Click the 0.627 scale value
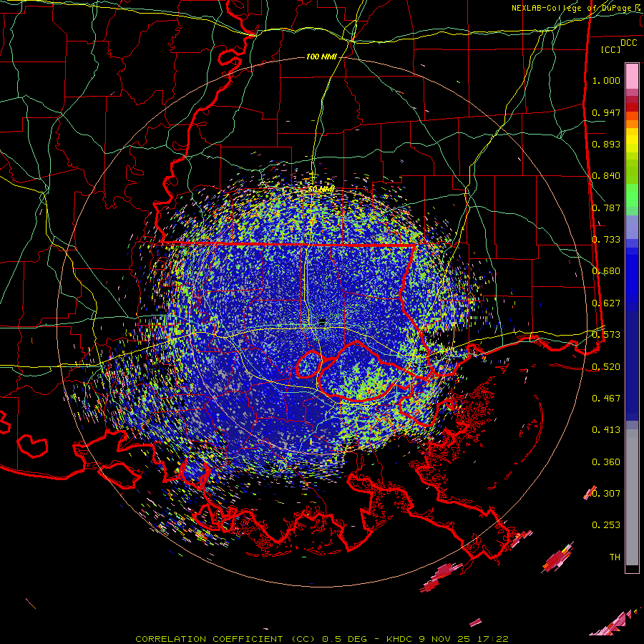644x644 pixels. click(x=606, y=303)
